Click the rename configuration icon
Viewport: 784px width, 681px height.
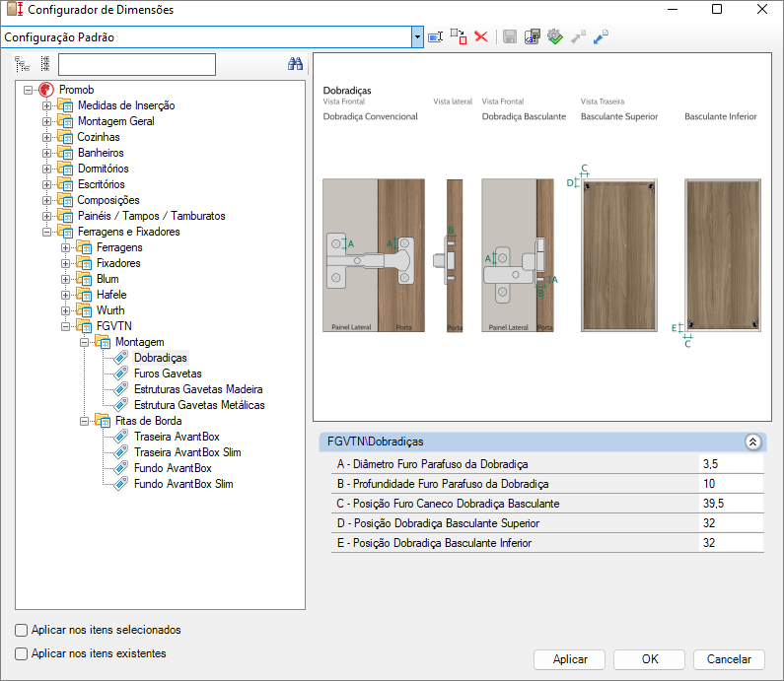436,37
